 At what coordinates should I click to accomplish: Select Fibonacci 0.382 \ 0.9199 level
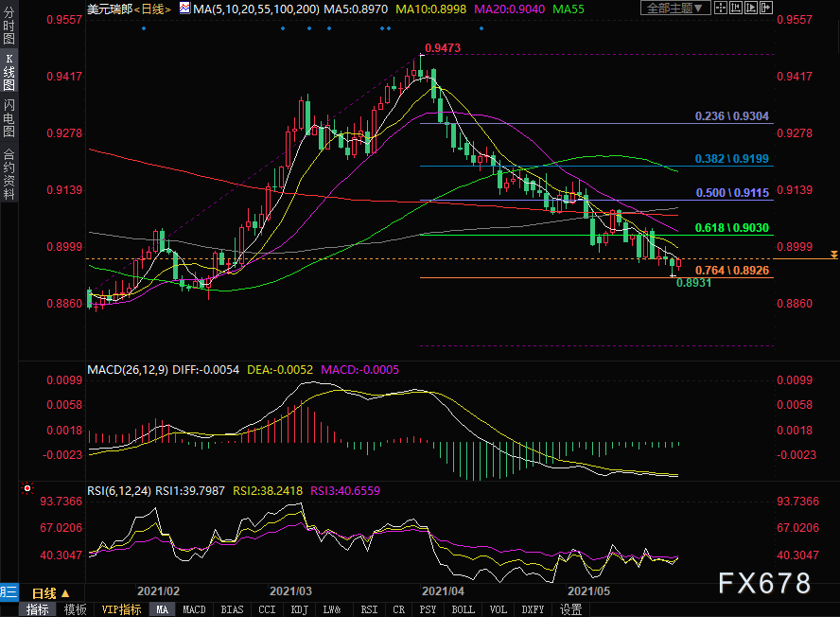point(732,159)
